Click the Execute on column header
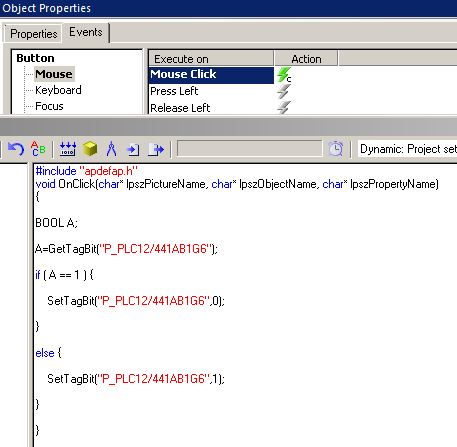This screenshot has width=457, height=447. (x=211, y=59)
